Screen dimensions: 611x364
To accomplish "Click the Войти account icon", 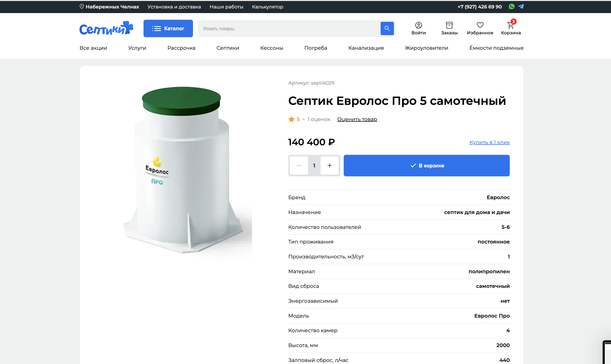I will (x=419, y=25).
